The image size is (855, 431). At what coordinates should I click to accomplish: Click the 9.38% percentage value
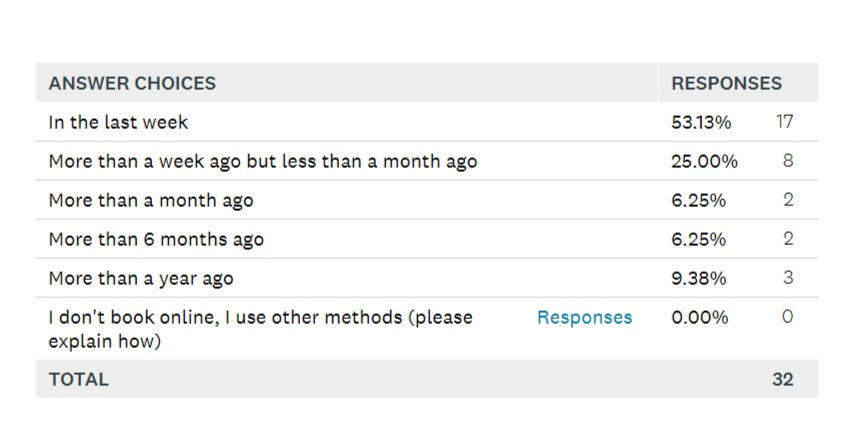click(699, 279)
